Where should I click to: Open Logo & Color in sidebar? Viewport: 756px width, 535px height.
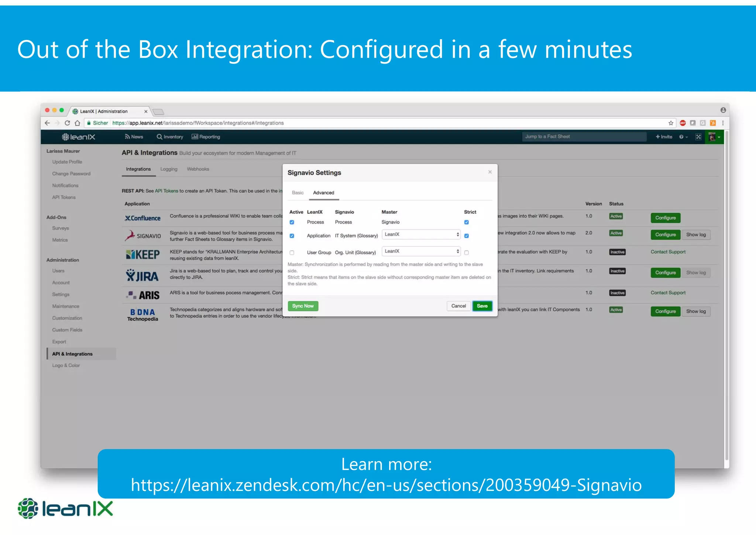point(66,365)
